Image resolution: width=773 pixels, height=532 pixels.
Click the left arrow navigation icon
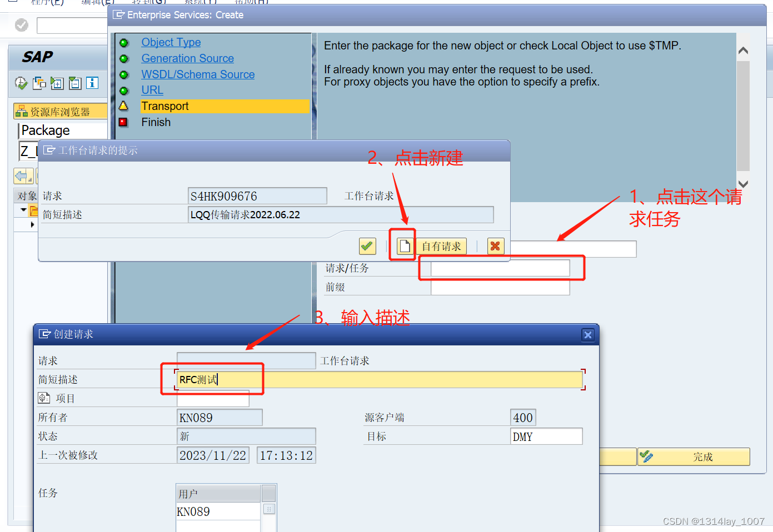tap(22, 177)
